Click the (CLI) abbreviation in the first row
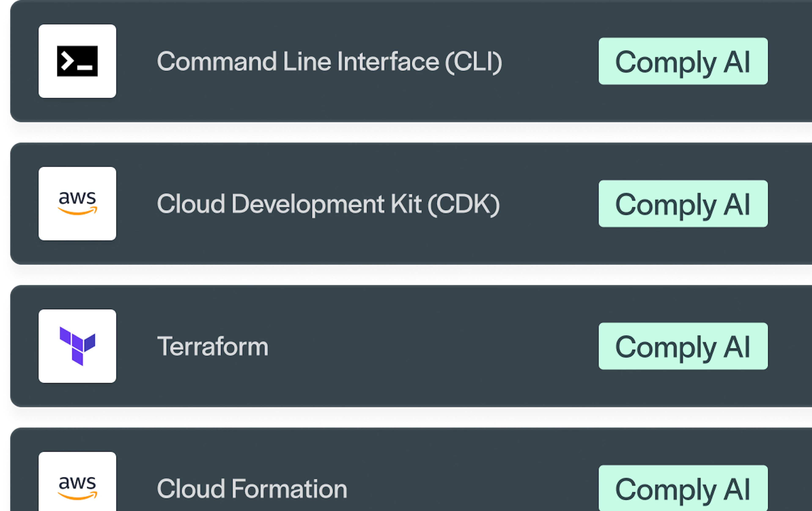 (473, 62)
